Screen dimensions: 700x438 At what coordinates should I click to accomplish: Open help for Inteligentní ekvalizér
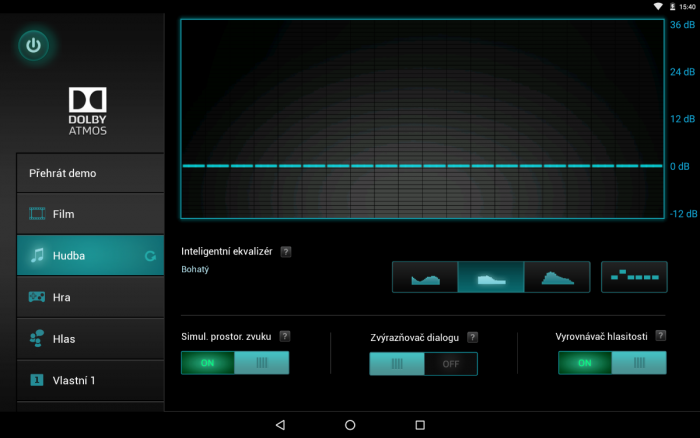click(285, 251)
